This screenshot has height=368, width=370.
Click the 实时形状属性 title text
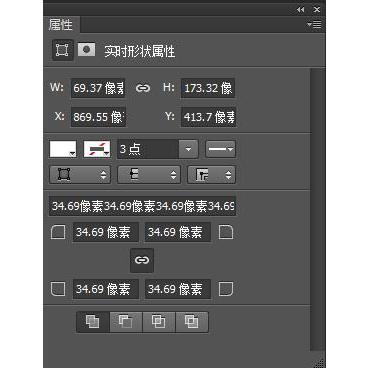point(140,51)
